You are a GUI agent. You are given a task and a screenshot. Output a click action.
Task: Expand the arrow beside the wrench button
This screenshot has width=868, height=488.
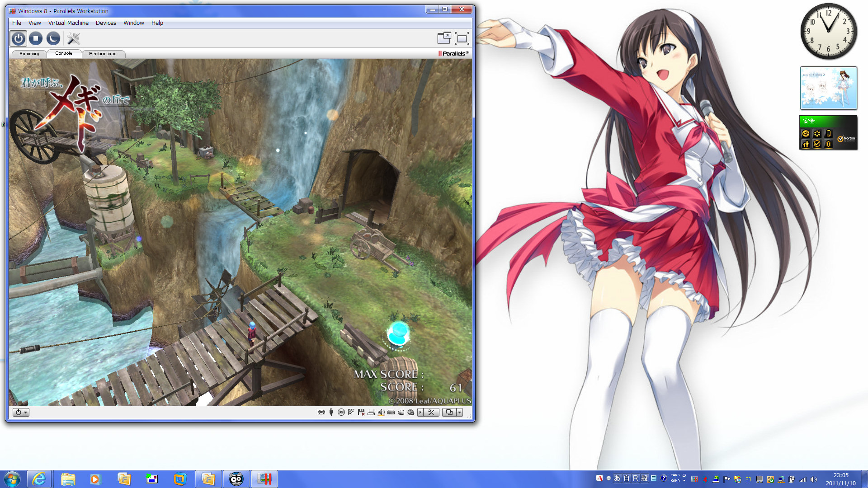[x=420, y=412]
